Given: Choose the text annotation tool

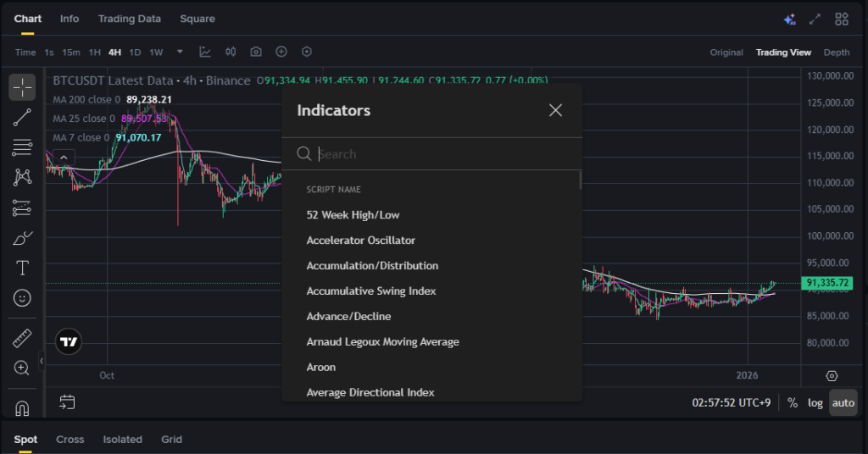Looking at the screenshot, I should coord(23,269).
